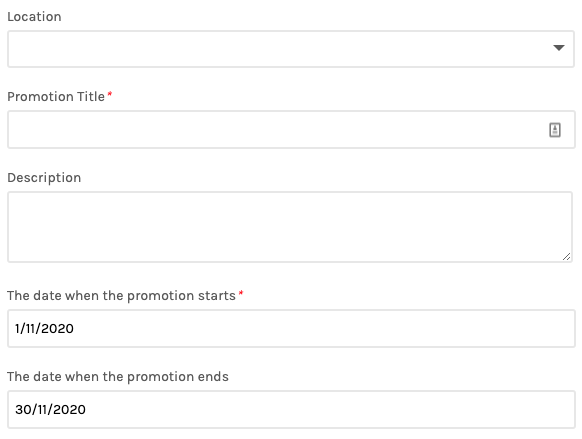Click empty area right of 30/11/2020 value

(330, 409)
